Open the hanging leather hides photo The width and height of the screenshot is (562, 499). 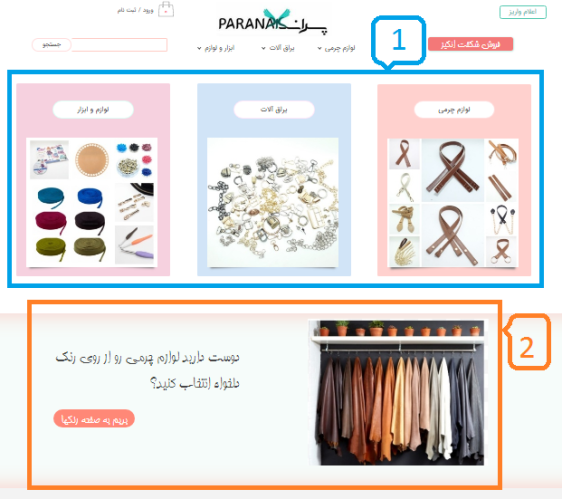point(396,393)
